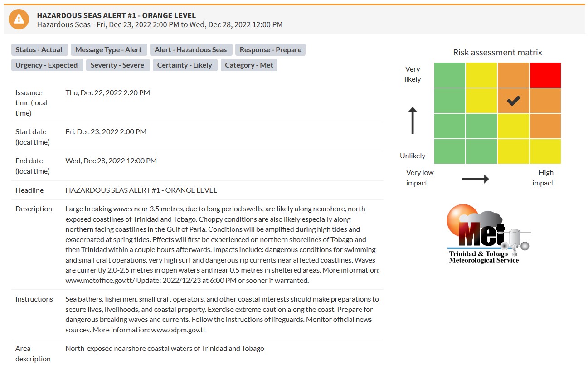The width and height of the screenshot is (588, 365).
Task: Click the 'Description' row label
Action: pos(34,209)
